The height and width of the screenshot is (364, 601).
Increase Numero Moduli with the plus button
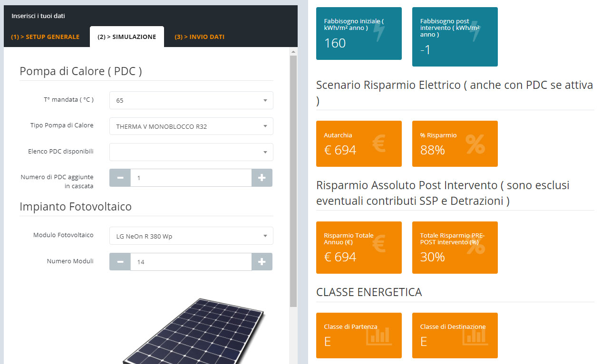click(x=262, y=261)
